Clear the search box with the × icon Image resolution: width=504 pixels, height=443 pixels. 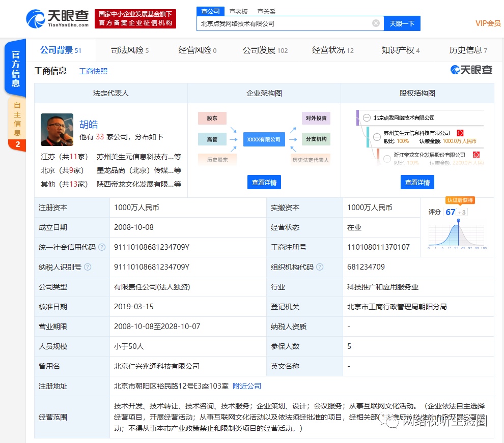(x=376, y=23)
